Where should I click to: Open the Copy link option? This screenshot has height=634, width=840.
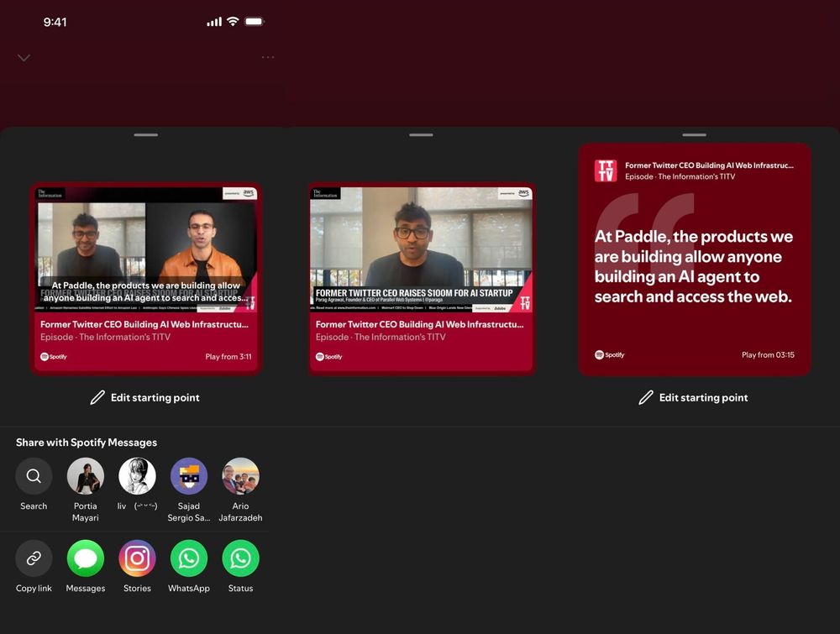pyautogui.click(x=34, y=558)
